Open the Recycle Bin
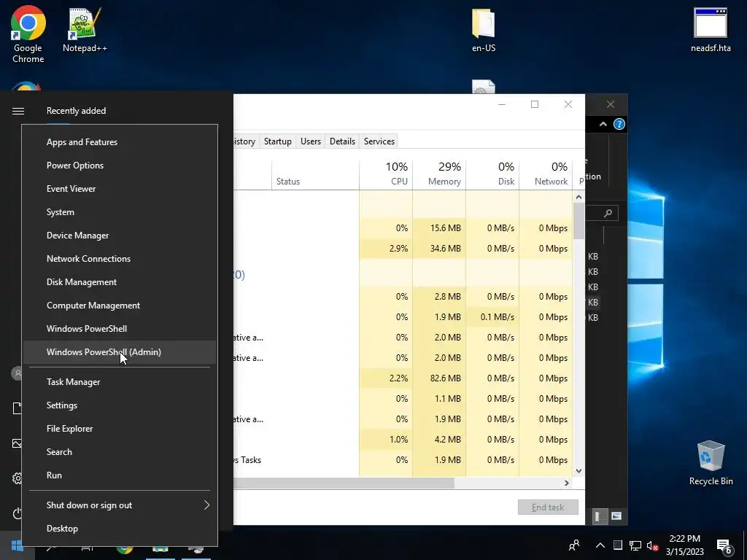Screen dimensions: 747x560 pos(711,463)
